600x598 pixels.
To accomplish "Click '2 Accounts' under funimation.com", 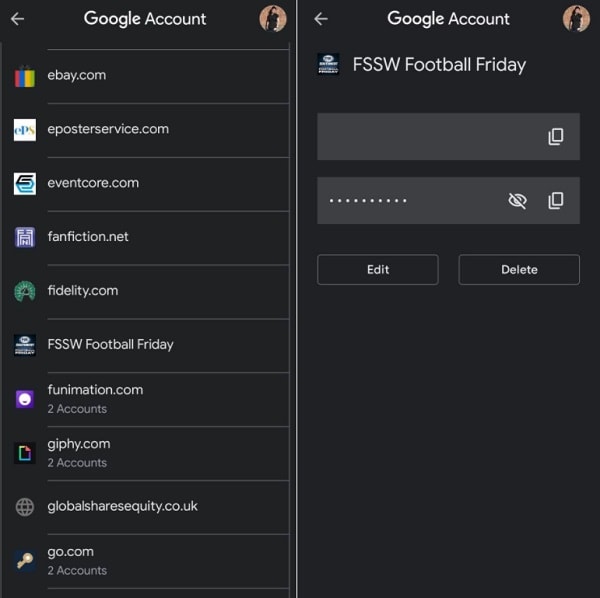I will [x=77, y=409].
